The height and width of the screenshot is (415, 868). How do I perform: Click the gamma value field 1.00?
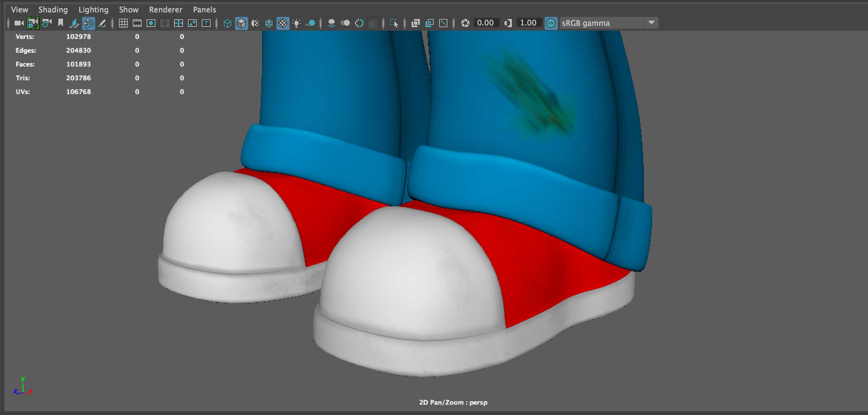pos(528,23)
